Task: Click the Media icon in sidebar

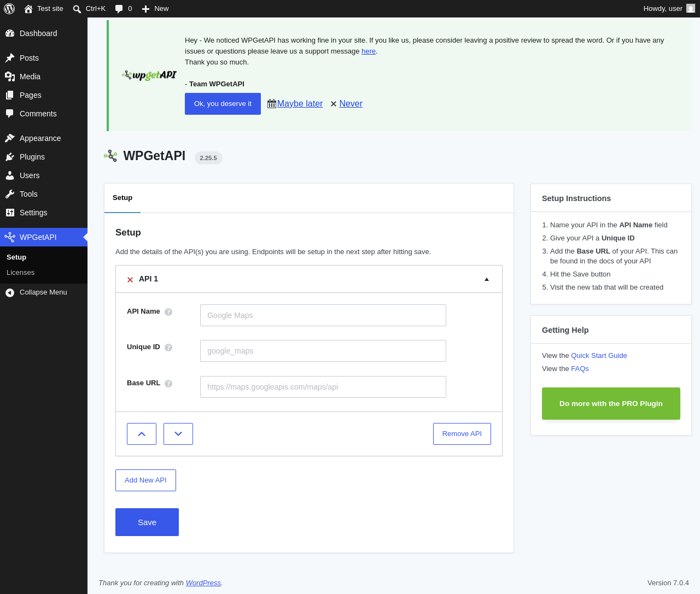Action: [10, 77]
